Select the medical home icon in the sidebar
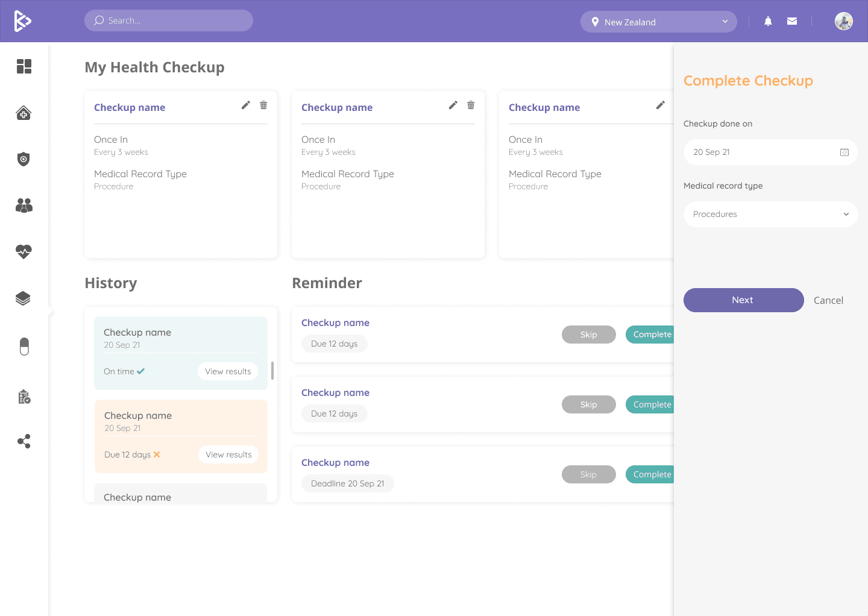The width and height of the screenshot is (868, 616). 24,113
